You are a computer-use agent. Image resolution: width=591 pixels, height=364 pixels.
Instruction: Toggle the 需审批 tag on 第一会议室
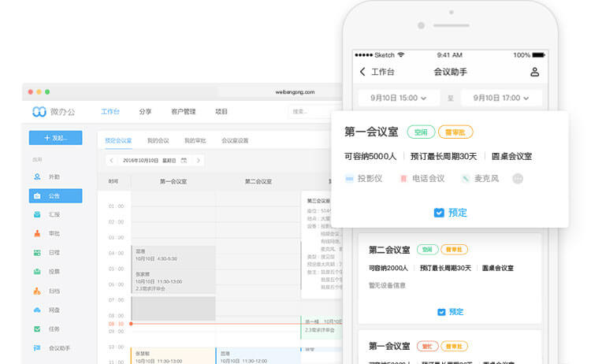pos(455,132)
